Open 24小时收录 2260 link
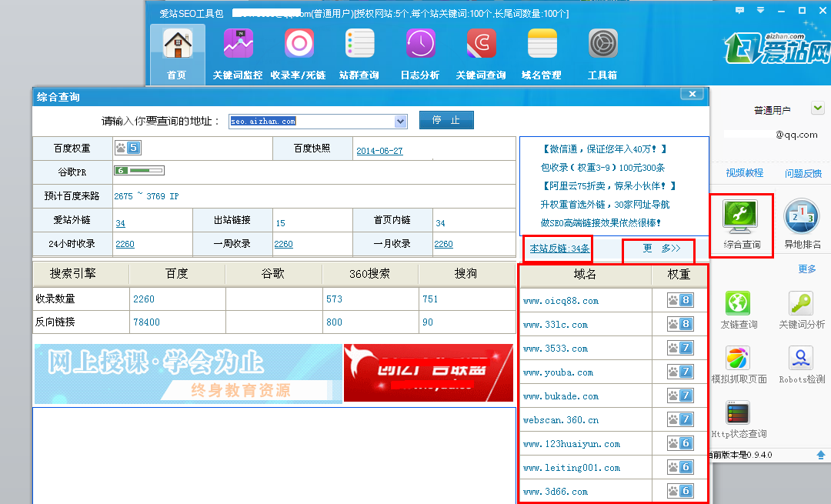Viewport: 831px width, 504px height. (x=125, y=245)
